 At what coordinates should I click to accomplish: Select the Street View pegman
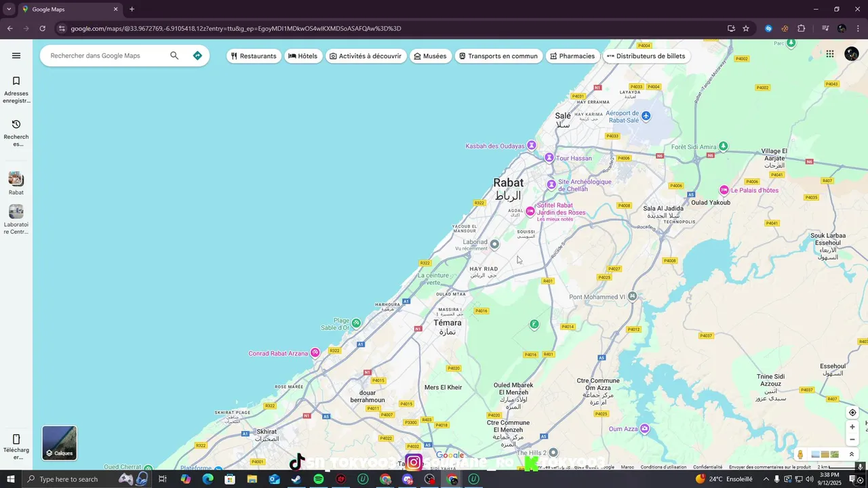click(x=801, y=455)
